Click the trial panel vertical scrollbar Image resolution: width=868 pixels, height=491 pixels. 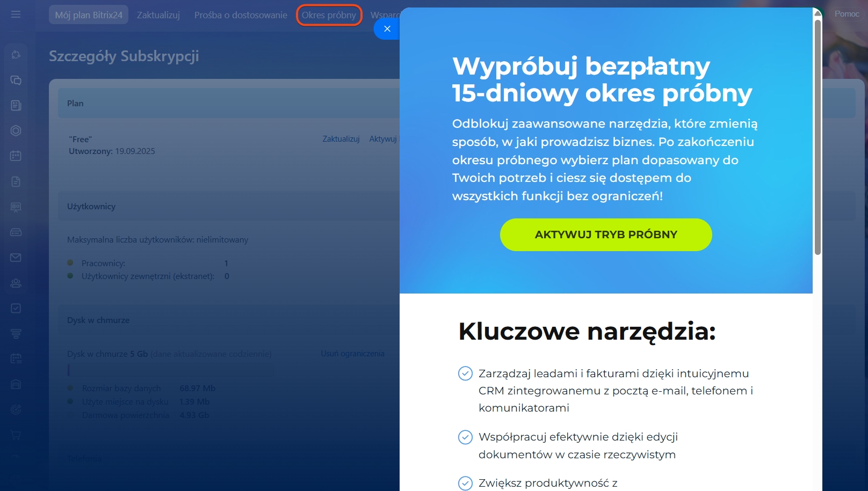pos(818,137)
